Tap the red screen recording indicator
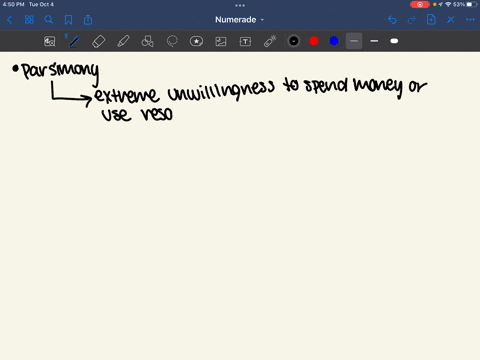Screen dimensions: 480x360 [x=420, y=4]
